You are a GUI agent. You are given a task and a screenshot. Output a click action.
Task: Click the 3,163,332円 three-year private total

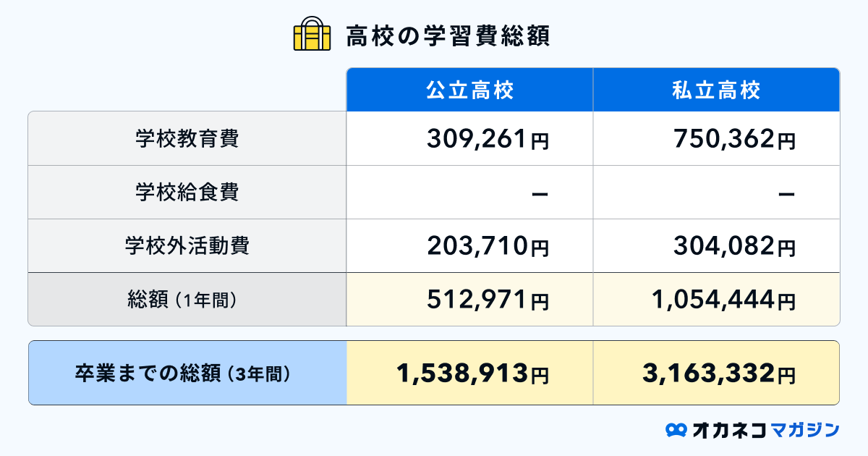tap(719, 373)
